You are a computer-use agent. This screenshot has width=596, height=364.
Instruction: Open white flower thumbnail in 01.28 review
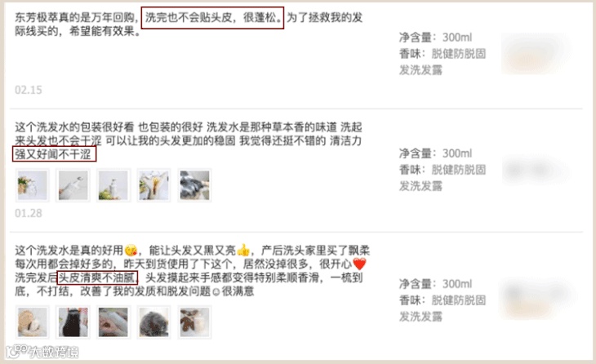[154, 185]
